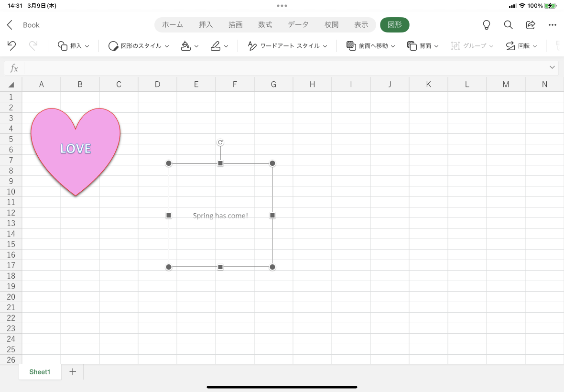Add a new sheet with plus button
Image resolution: width=564 pixels, height=392 pixels.
pyautogui.click(x=73, y=372)
